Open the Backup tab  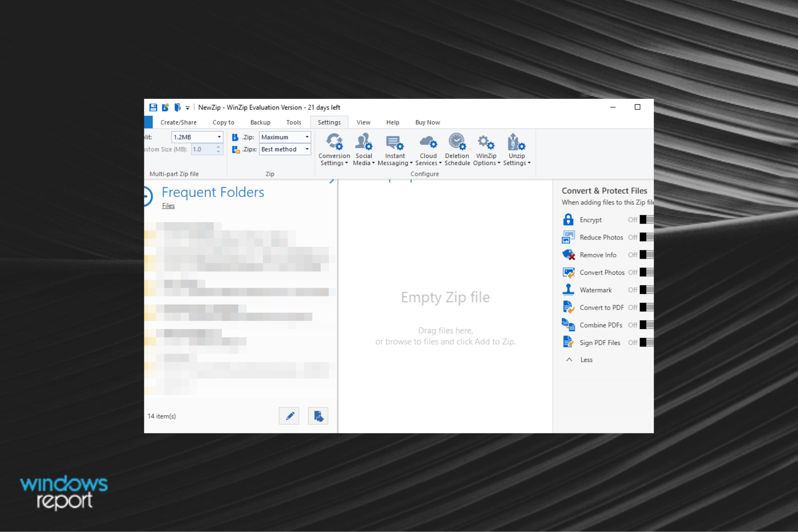click(260, 122)
